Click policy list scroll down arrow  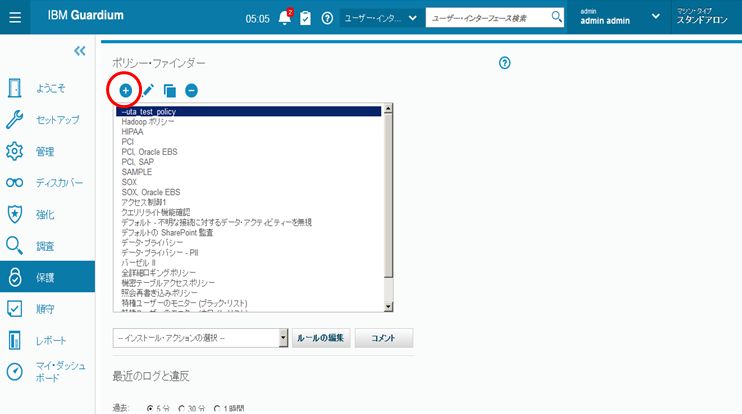(388, 307)
